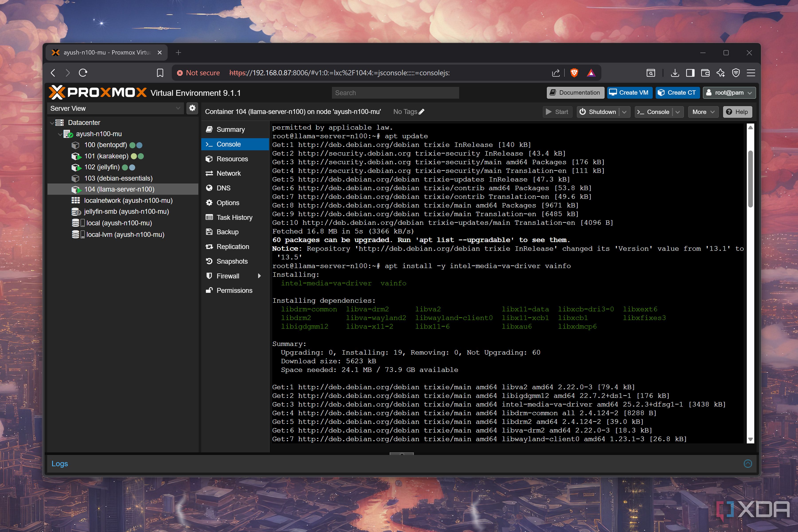Open the Server View settings gear
The height and width of the screenshot is (532, 798).
click(x=192, y=108)
